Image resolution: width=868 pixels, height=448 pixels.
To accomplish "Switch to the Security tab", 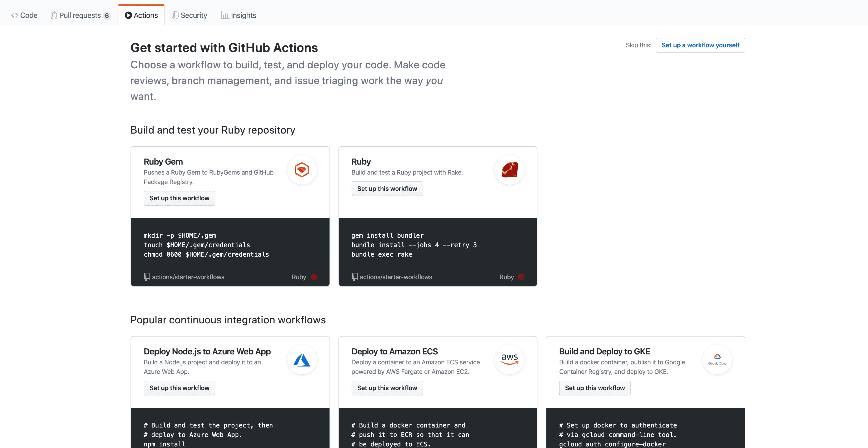I will (189, 15).
